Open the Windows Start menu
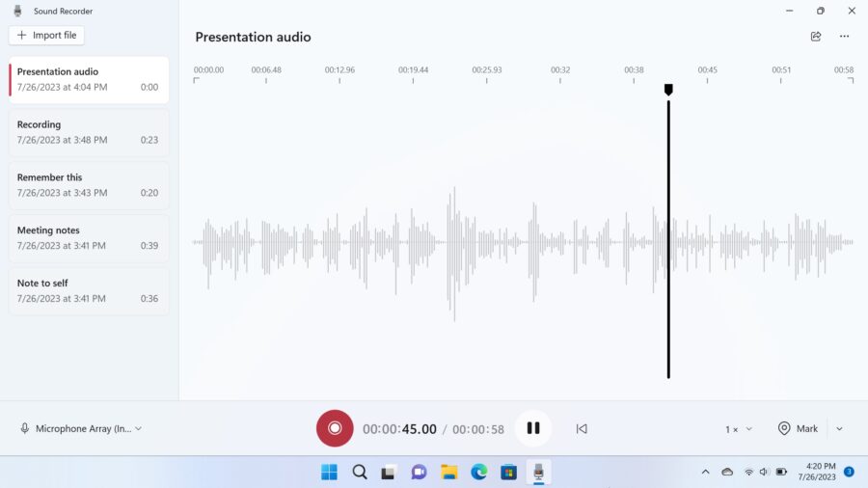This screenshot has height=488, width=868. 329,472
